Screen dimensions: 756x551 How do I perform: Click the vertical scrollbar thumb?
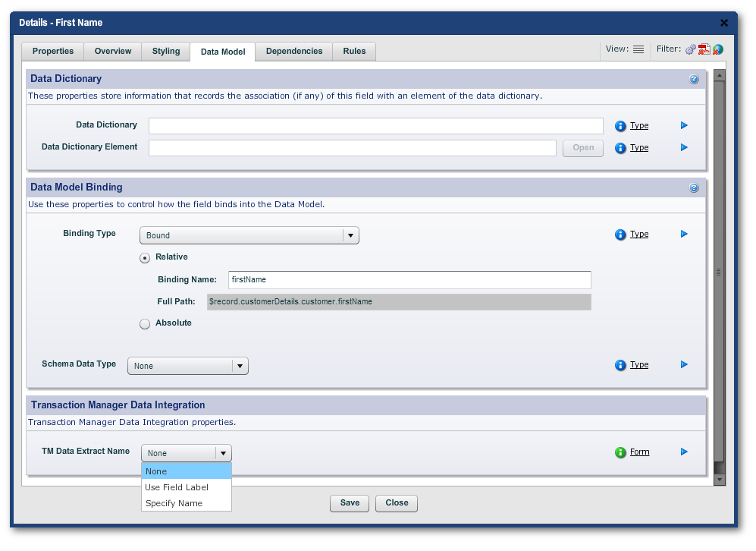coord(719,272)
